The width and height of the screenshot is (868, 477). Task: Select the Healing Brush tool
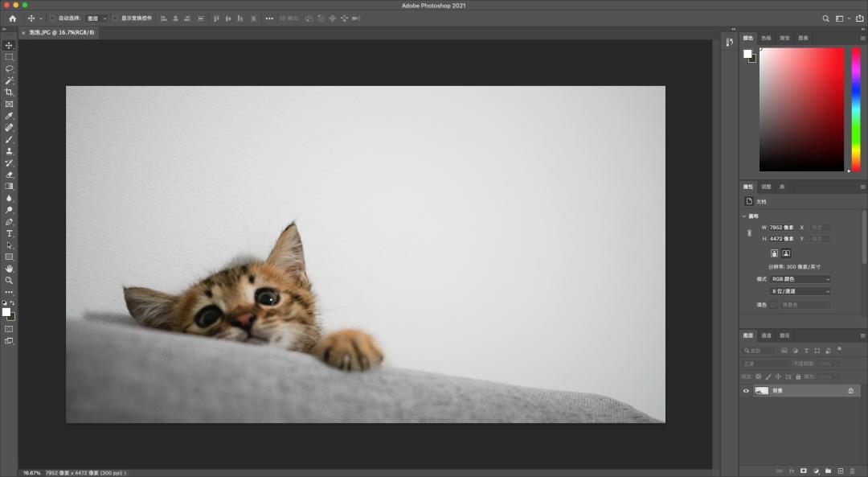coord(10,126)
